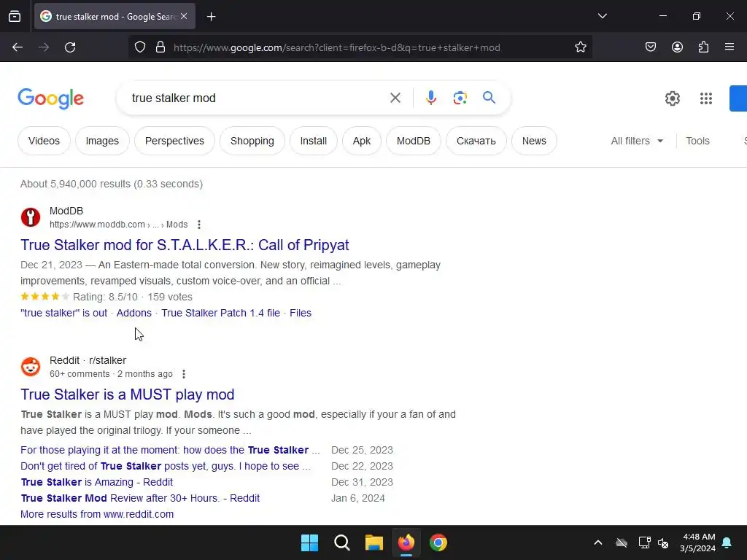Open Google quick settings gear
The height and width of the screenshot is (560, 747).
(x=672, y=98)
